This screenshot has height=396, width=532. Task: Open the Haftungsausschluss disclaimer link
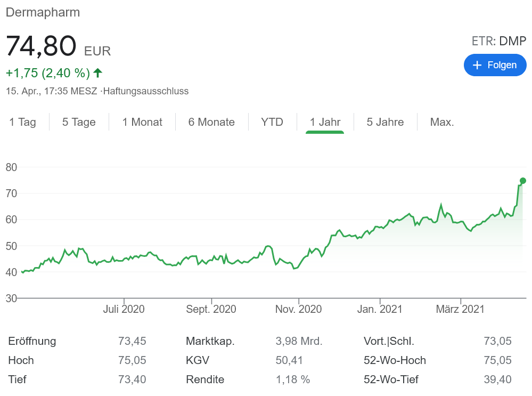(145, 91)
